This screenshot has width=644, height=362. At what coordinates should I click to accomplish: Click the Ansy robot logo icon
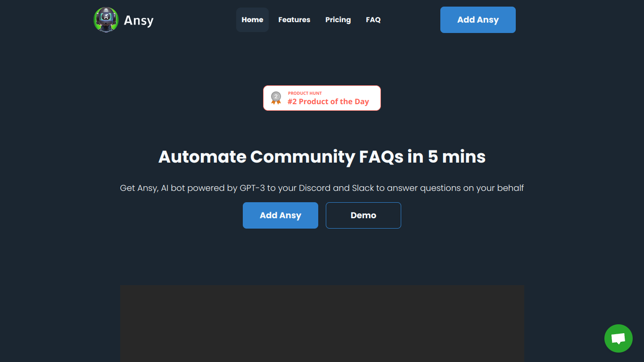(106, 20)
